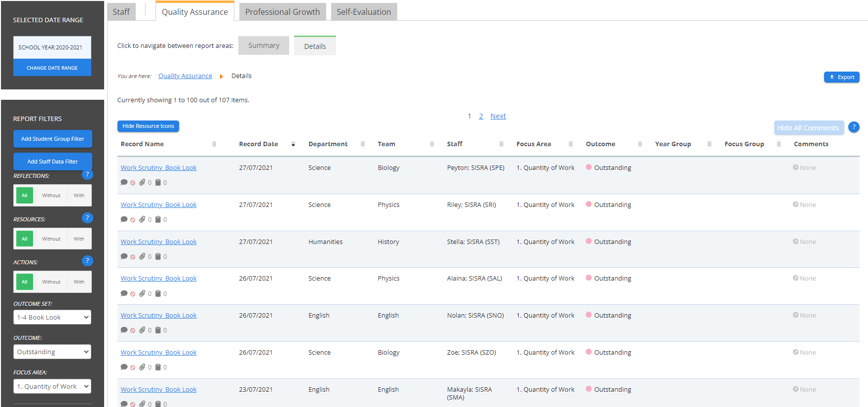Click the help icon beside Resources filter

pyautogui.click(x=87, y=218)
